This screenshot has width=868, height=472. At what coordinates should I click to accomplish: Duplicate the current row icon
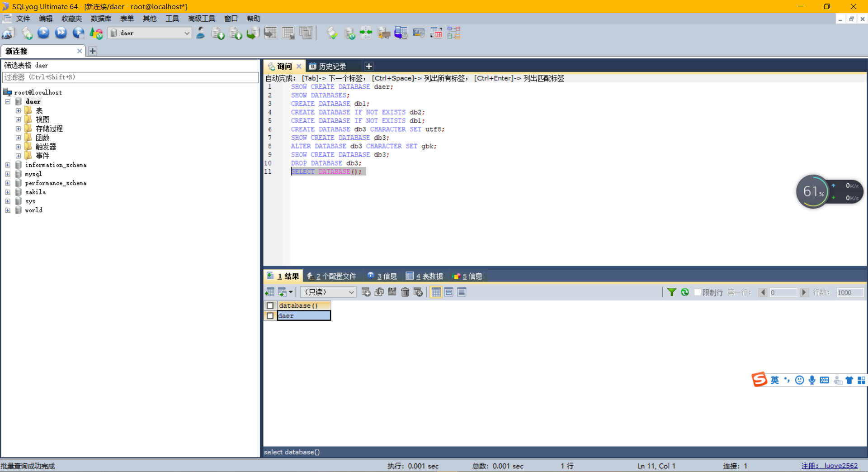(x=379, y=292)
